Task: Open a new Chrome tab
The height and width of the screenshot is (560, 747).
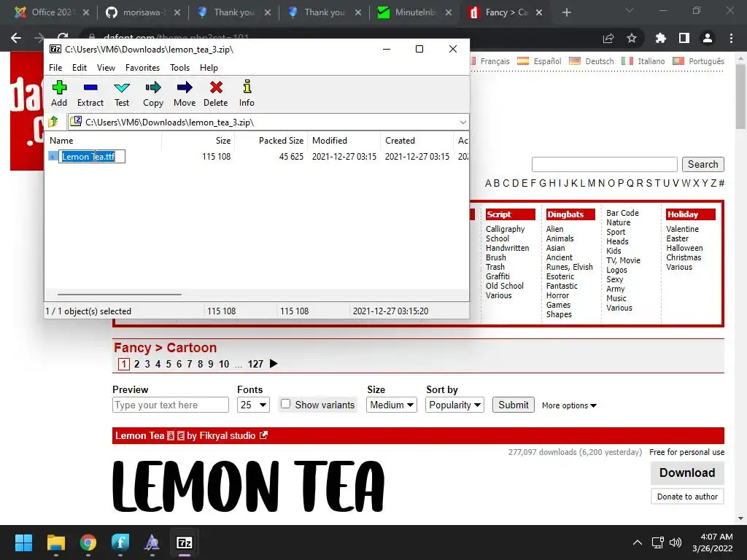Action: tap(566, 12)
